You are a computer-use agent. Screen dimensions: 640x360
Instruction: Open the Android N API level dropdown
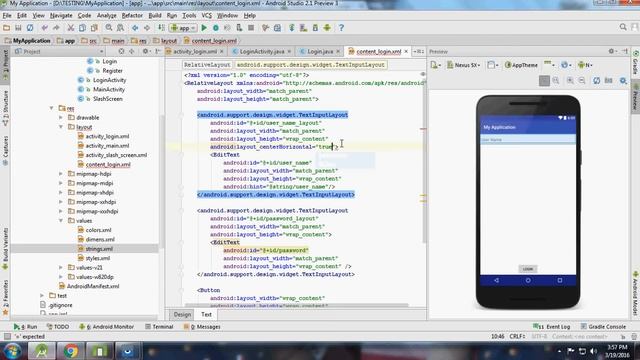pyautogui.click(x=585, y=65)
